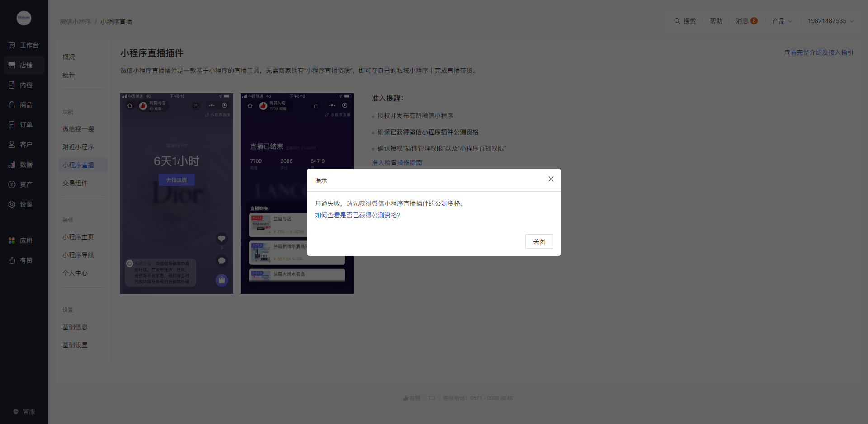Click the shop logo avatar in the sidebar
The image size is (868, 424).
tap(24, 18)
